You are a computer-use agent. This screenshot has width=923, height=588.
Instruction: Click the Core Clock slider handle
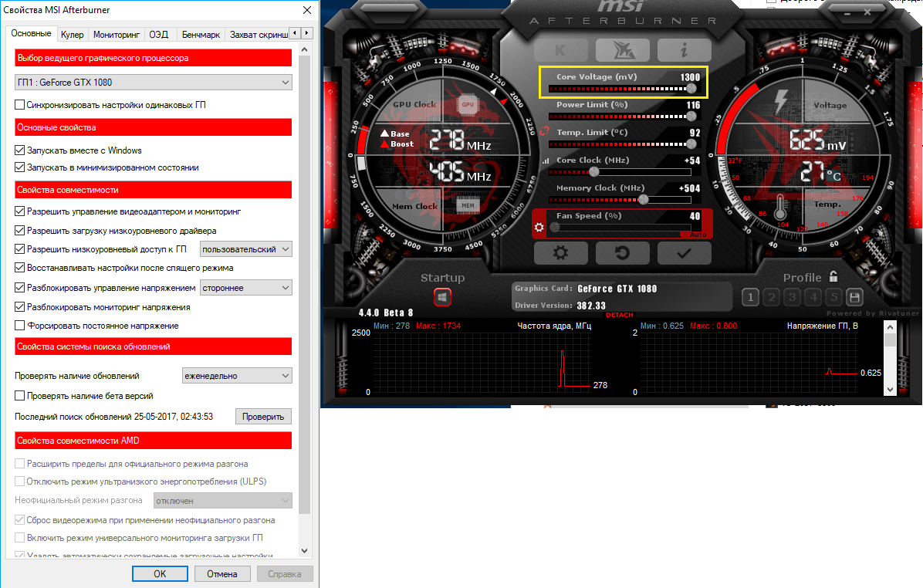tap(594, 172)
